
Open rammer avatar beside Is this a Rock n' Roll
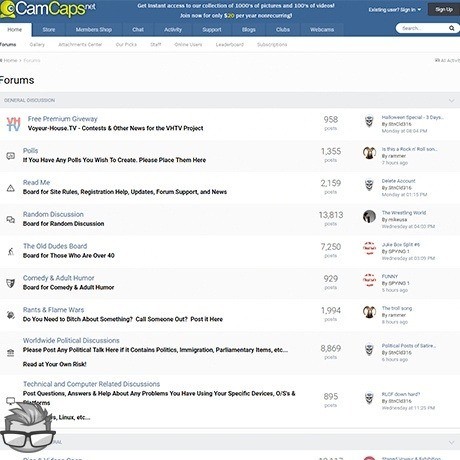(x=369, y=153)
